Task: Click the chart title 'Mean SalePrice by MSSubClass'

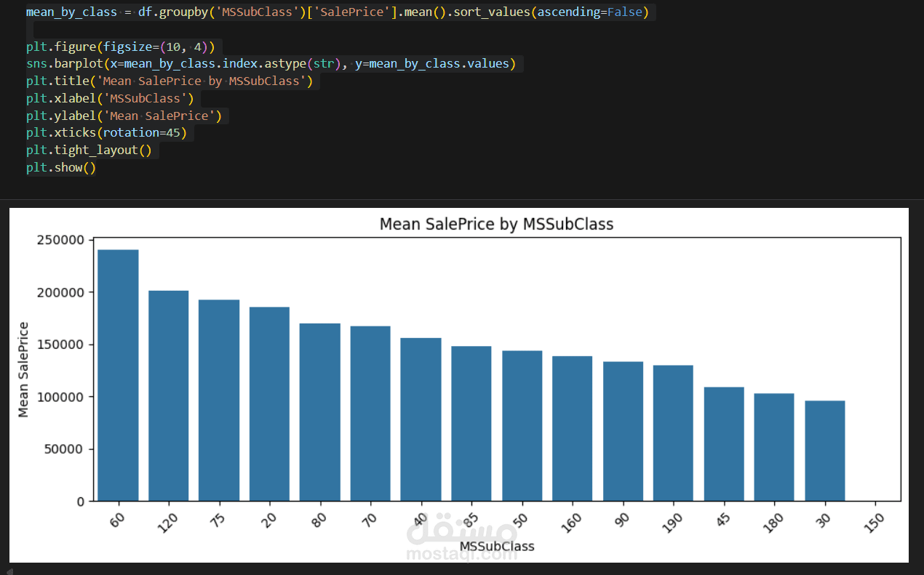Action: [x=496, y=224]
